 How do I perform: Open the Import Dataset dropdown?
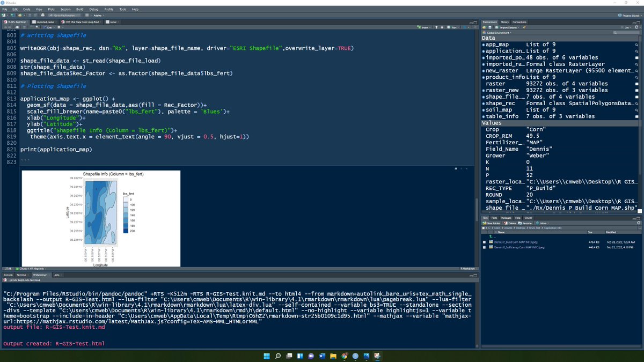pyautogui.click(x=507, y=27)
